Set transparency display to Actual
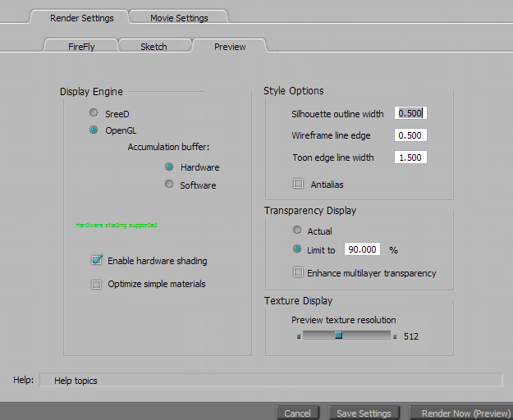Image resolution: width=513 pixels, height=420 pixels. coord(297,231)
